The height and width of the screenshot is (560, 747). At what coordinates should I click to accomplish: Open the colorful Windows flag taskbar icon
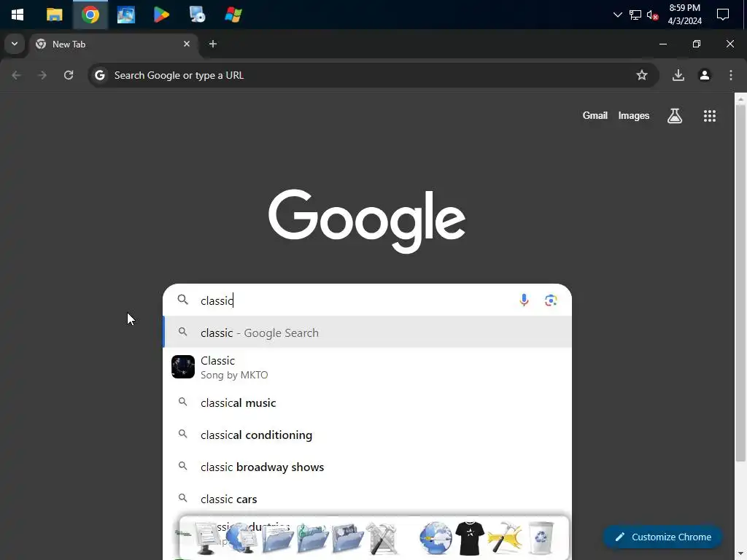point(233,15)
